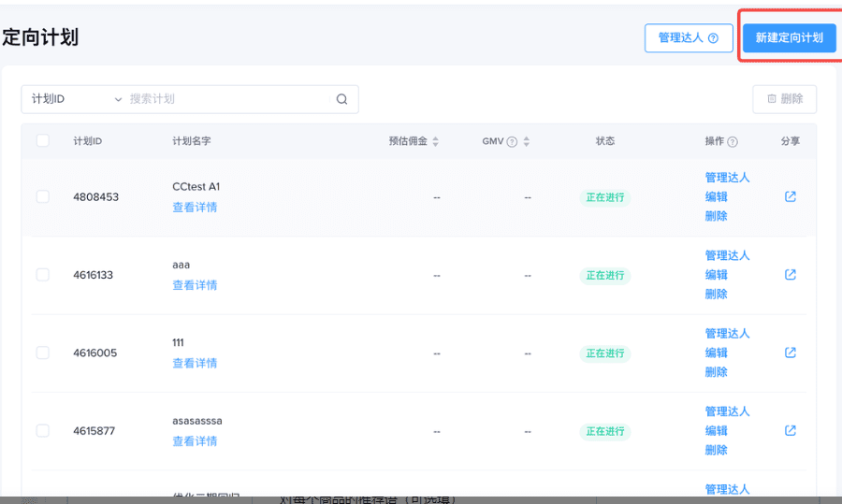Sort by GMV column arrows
The image size is (842, 504).
[x=526, y=141]
